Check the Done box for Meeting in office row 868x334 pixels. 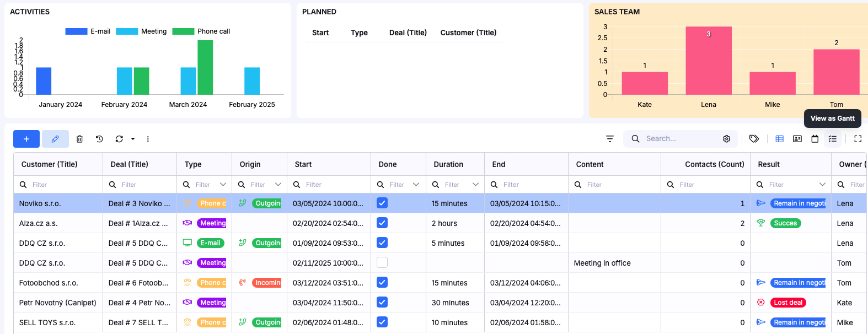coord(382,263)
